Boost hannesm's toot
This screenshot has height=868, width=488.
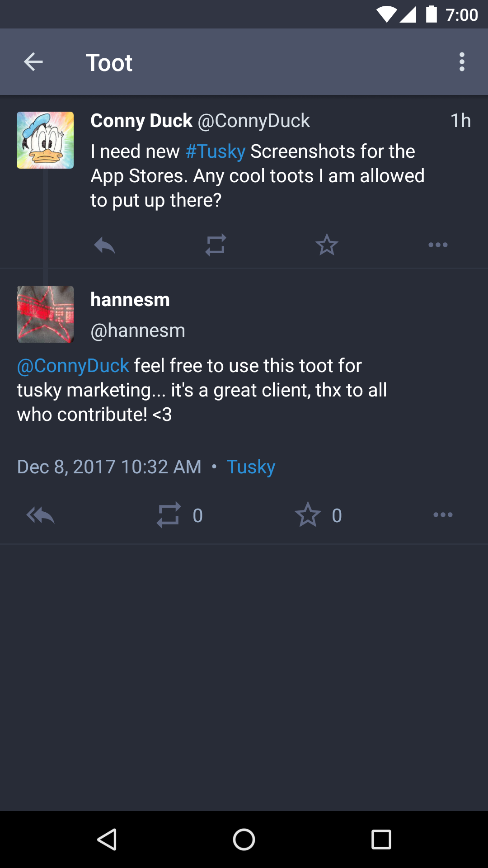(168, 515)
